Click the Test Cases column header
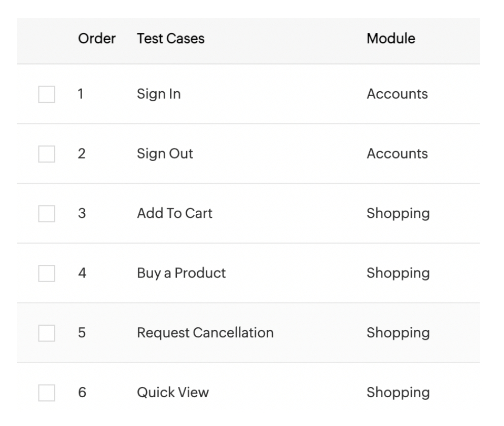The height and width of the screenshot is (426, 504). [170, 38]
